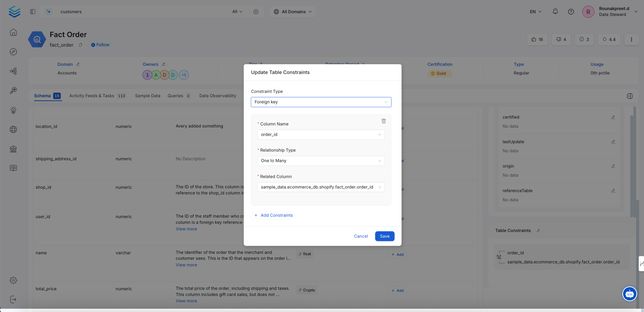Open the Home icon in the sidebar
The height and width of the screenshot is (312, 644).
(x=13, y=32)
